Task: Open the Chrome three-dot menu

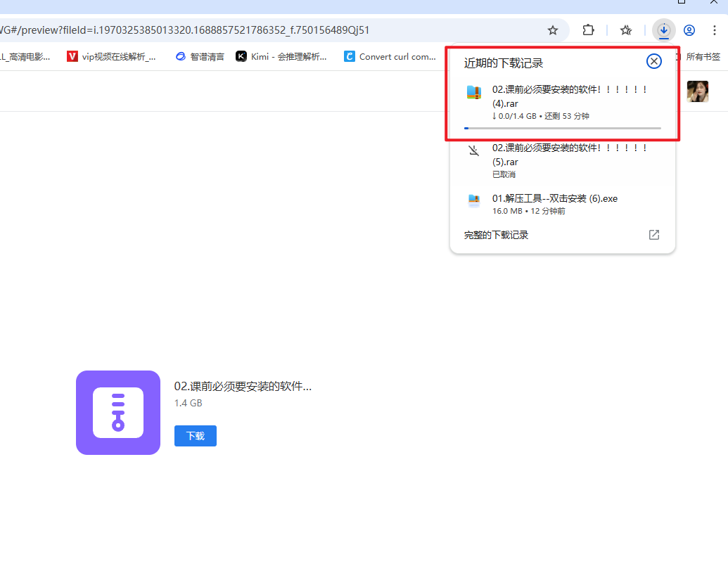Action: [715, 31]
